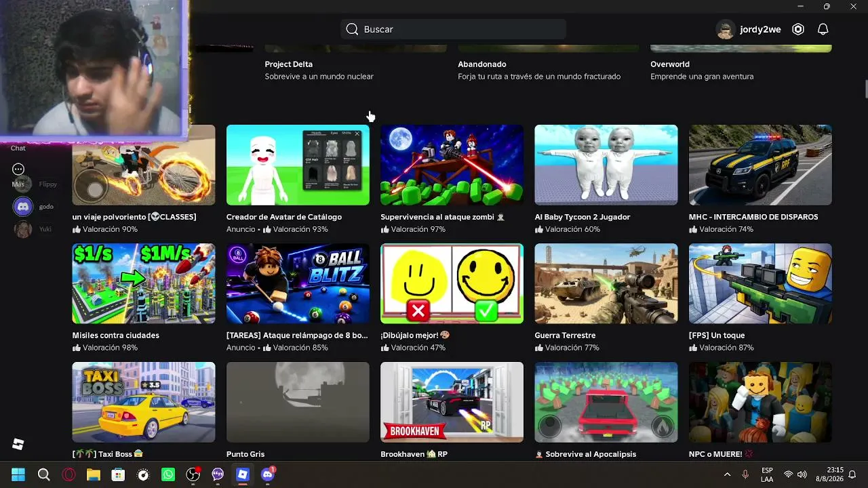Open the 8 Ball Blitz thumbnail
868x488 pixels.
pyautogui.click(x=298, y=283)
